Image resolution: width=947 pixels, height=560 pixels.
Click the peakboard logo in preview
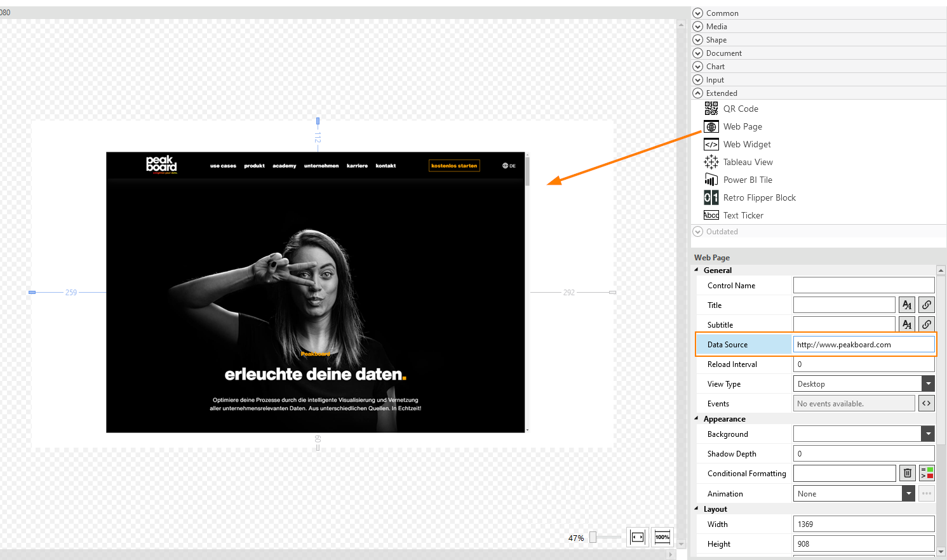(161, 164)
